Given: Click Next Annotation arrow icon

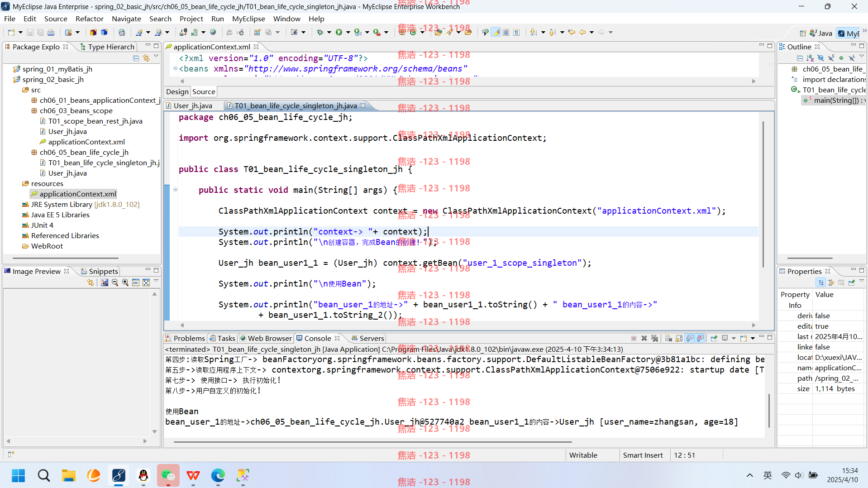Looking at the screenshot, I should [x=534, y=32].
